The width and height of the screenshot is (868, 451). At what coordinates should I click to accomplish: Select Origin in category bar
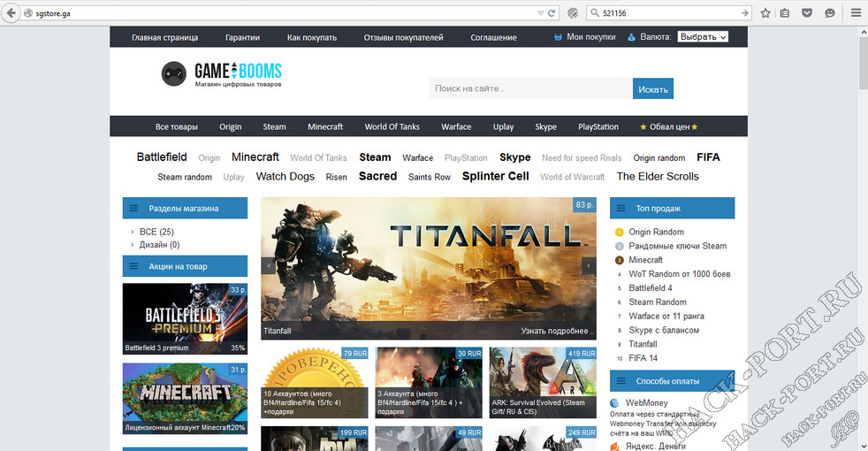[231, 126]
